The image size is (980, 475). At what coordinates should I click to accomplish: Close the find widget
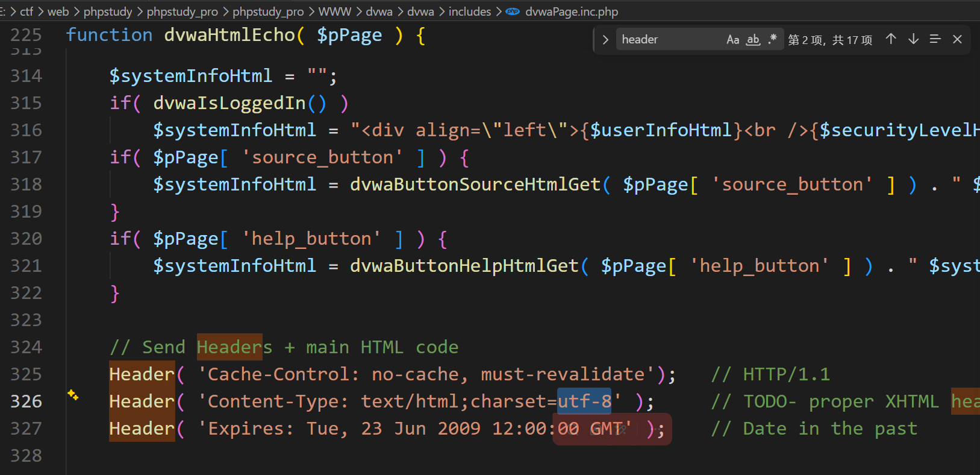click(957, 39)
